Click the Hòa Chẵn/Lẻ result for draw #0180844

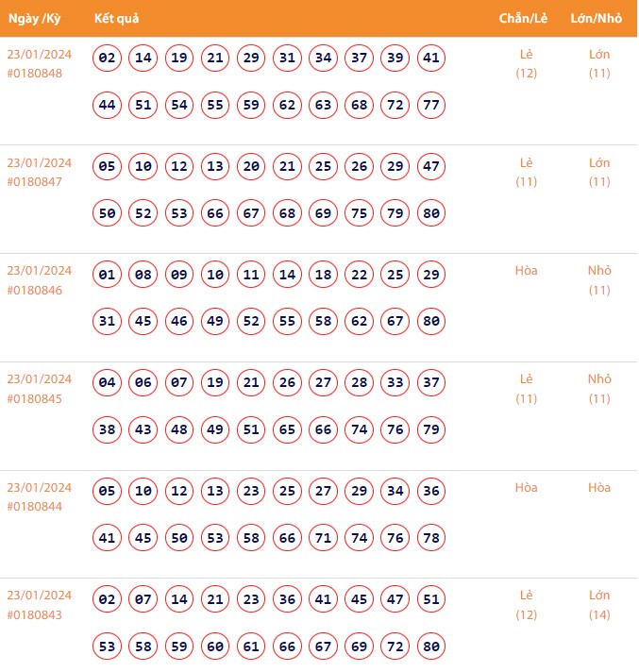point(527,488)
